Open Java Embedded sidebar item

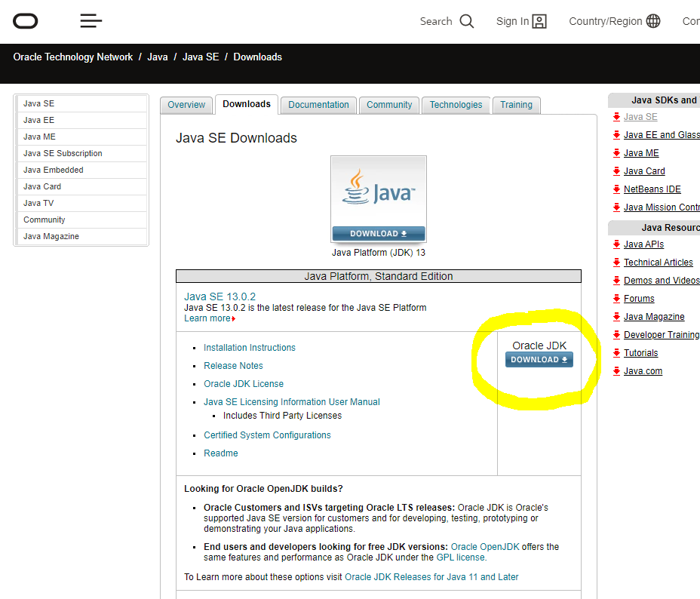click(x=81, y=170)
